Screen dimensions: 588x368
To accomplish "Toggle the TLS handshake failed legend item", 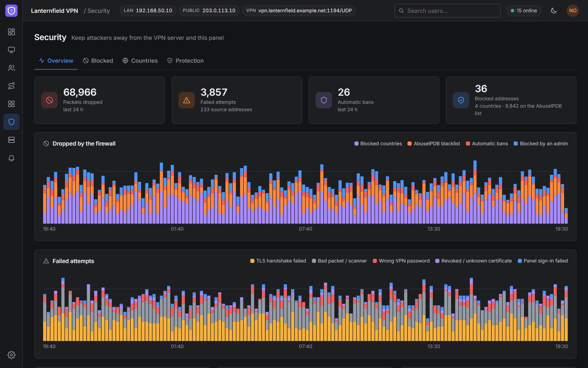I will [278, 261].
